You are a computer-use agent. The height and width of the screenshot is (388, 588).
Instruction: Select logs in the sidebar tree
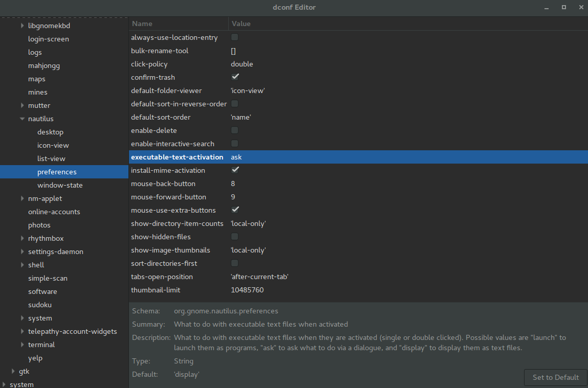35,53
